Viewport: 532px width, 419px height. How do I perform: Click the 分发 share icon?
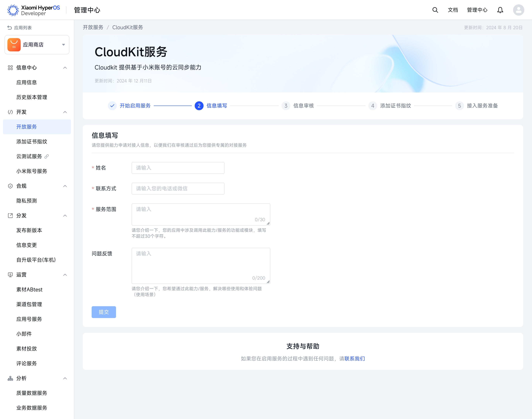point(10,216)
